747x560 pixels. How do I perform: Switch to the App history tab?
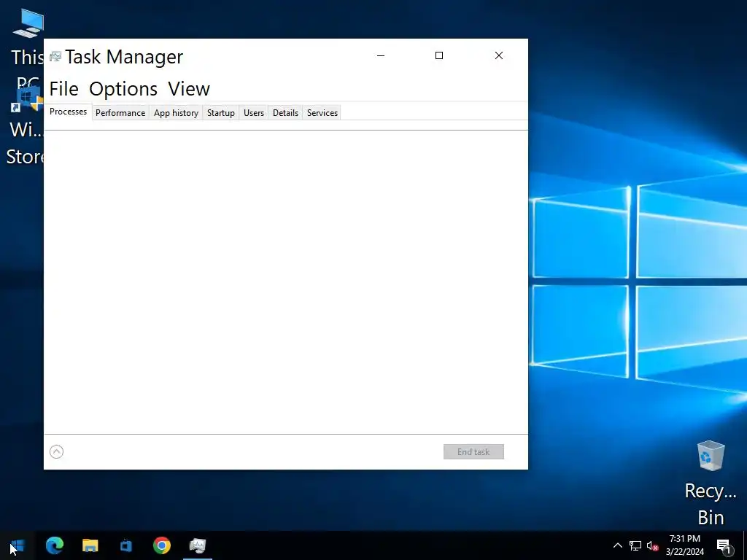click(x=176, y=113)
